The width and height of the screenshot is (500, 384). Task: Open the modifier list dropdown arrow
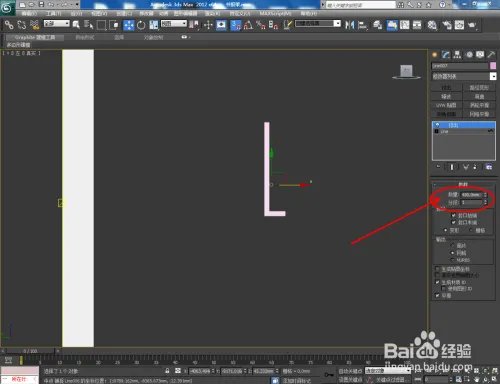tap(493, 76)
